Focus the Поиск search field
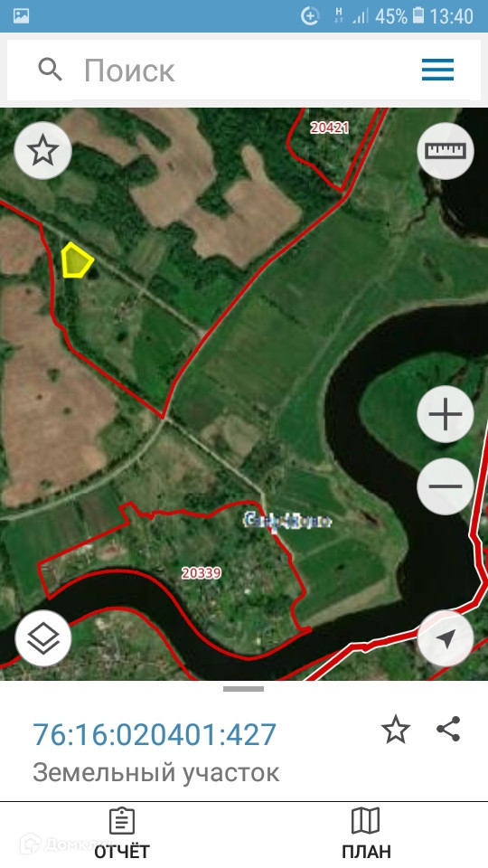488x868 pixels. [x=243, y=71]
